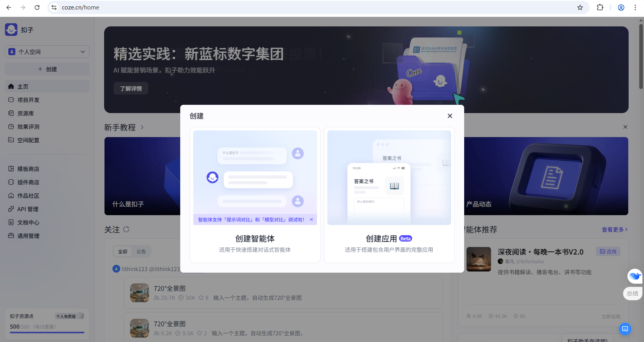
Task: Click the browser back arrow
Action: coord(9,7)
